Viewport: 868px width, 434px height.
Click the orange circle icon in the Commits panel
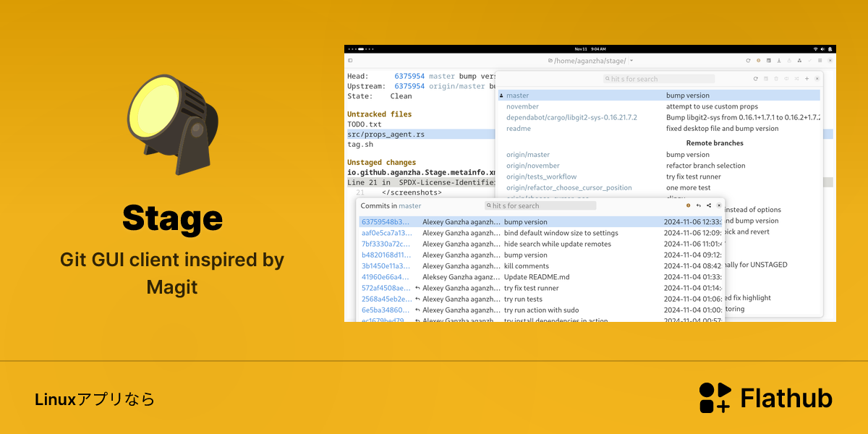pyautogui.click(x=688, y=205)
